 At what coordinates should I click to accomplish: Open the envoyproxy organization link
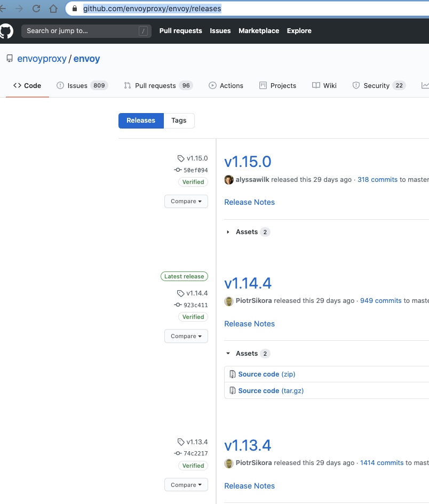tap(42, 59)
